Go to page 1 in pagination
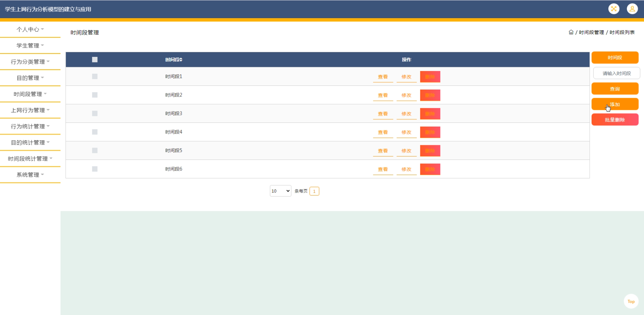This screenshot has height=315, width=644. (x=314, y=191)
